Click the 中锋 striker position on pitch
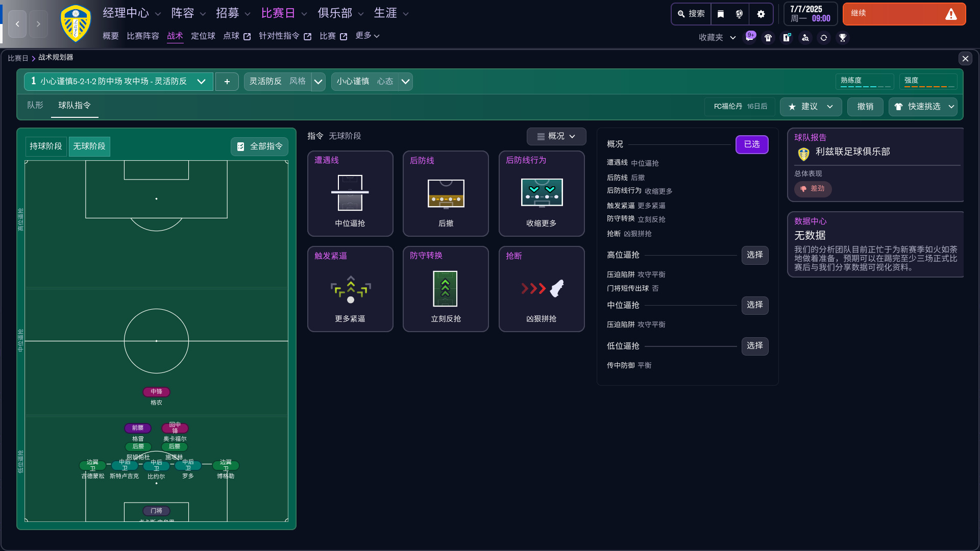Viewport: 980px width, 551px height. tap(156, 392)
